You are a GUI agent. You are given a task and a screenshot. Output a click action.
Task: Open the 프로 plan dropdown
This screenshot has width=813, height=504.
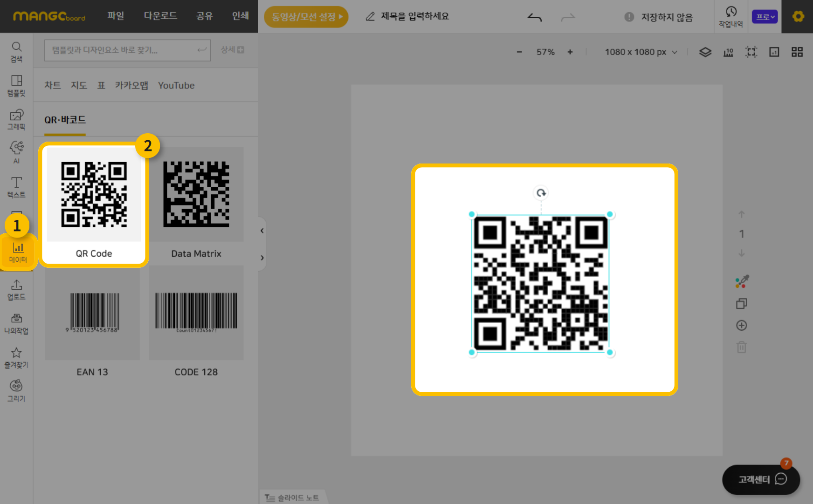coord(765,17)
